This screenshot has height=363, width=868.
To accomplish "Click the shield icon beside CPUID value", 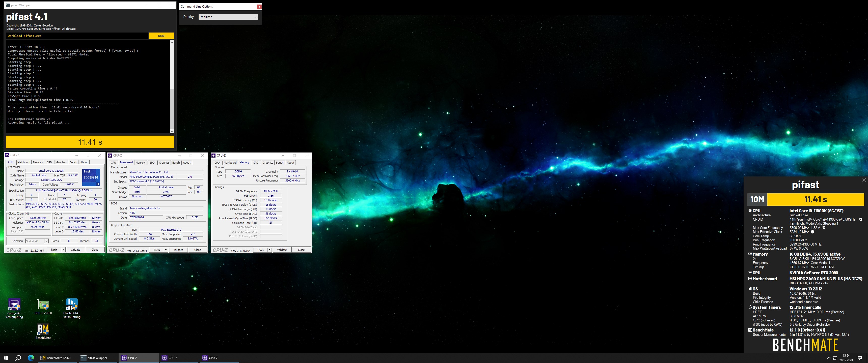I will (861, 219).
